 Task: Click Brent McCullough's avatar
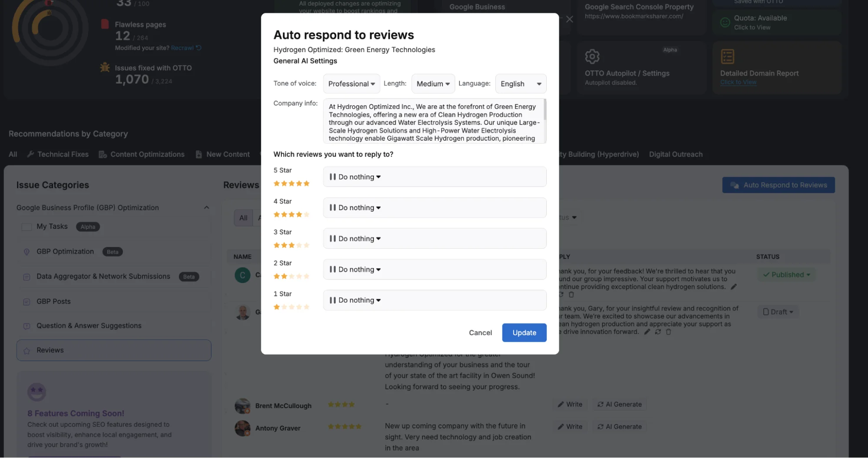[x=242, y=406]
